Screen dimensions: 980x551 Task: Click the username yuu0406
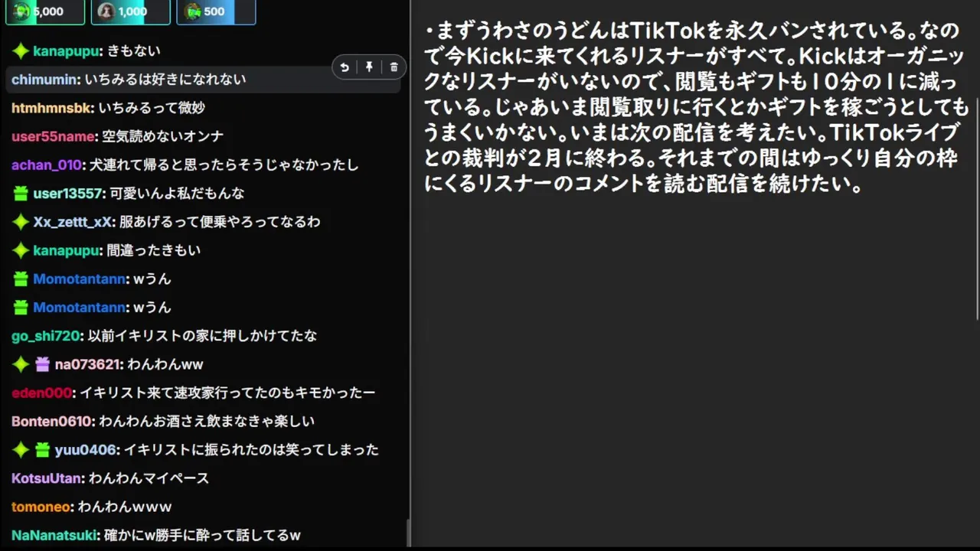(87, 450)
